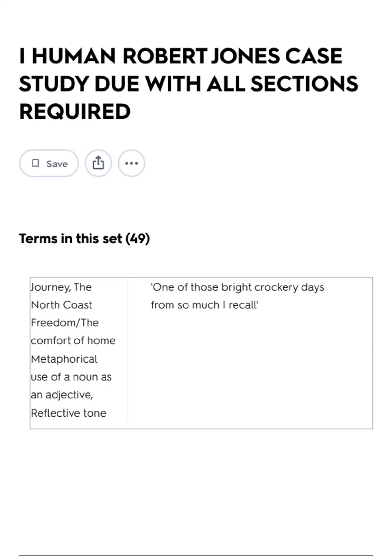The image size is (392, 556).
Task: Click the 'from so much I recall' line
Action: tap(204, 305)
